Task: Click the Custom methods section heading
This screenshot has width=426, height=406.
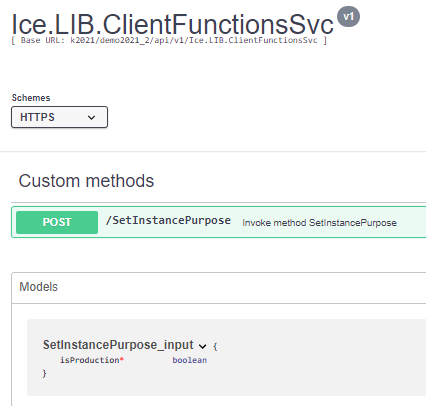Action: [x=86, y=181]
